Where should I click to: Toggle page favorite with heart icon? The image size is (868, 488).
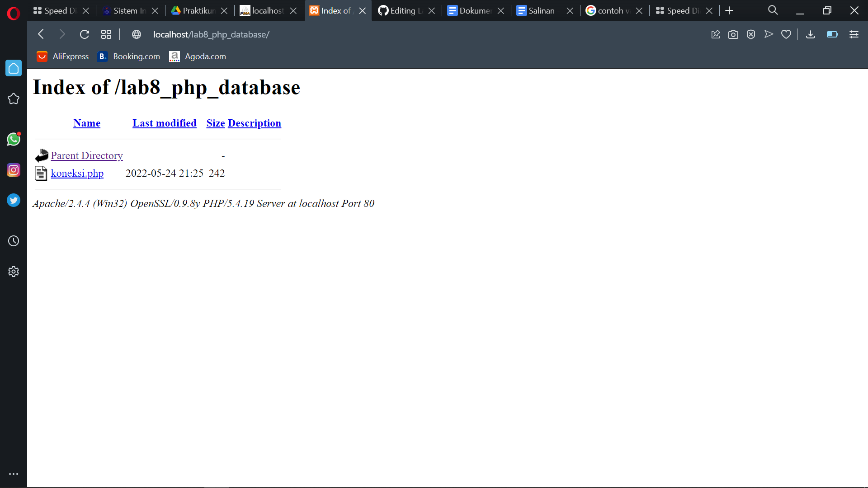[786, 34]
